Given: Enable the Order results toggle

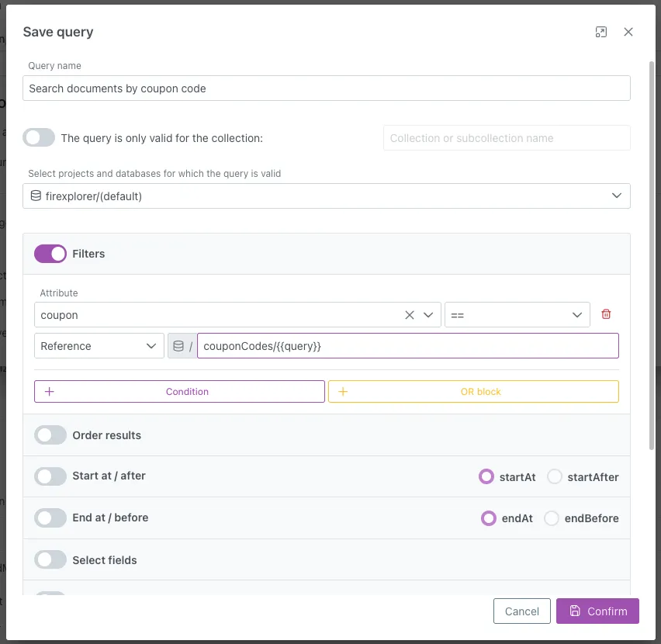Looking at the screenshot, I should tap(50, 435).
